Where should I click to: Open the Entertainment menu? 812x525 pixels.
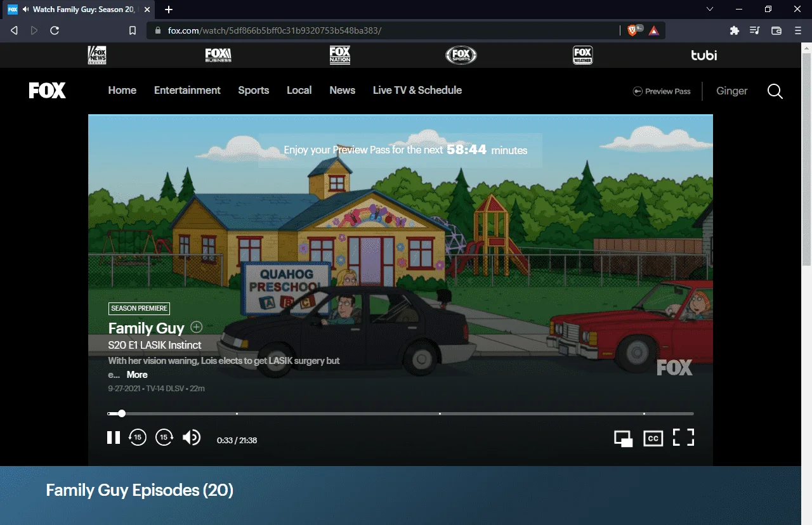coord(187,90)
